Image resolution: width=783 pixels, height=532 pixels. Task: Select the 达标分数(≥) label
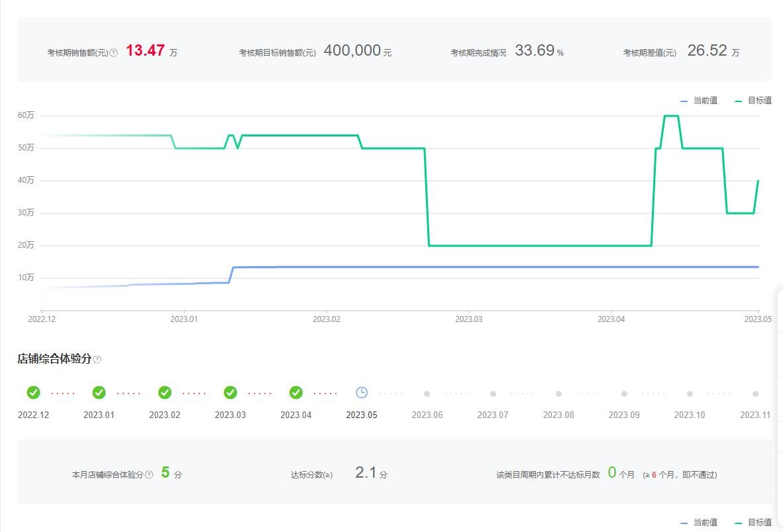pyautogui.click(x=311, y=474)
